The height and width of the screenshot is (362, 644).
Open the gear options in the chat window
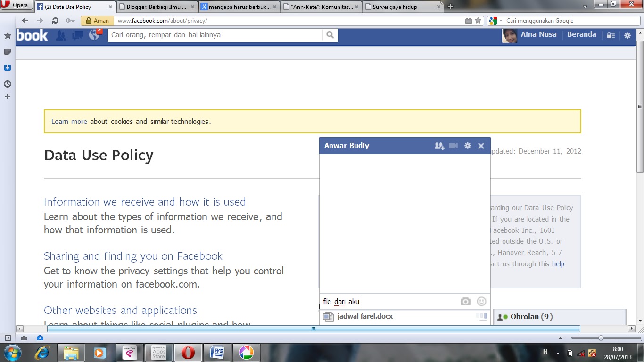(467, 146)
